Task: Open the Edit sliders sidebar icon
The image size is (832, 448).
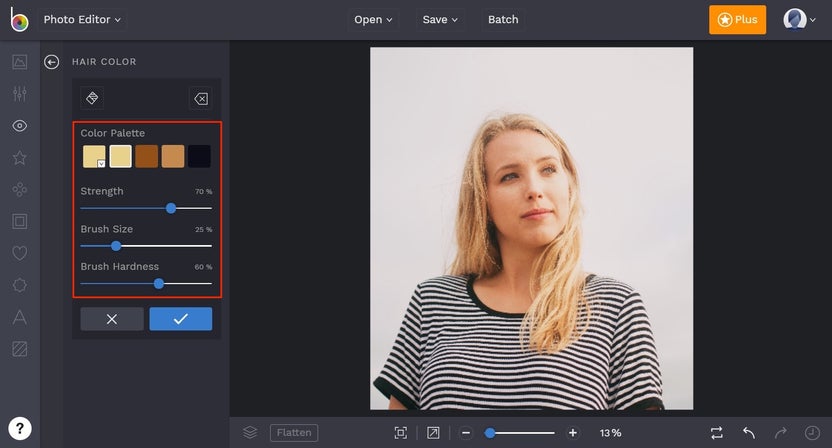Action: coord(20,94)
